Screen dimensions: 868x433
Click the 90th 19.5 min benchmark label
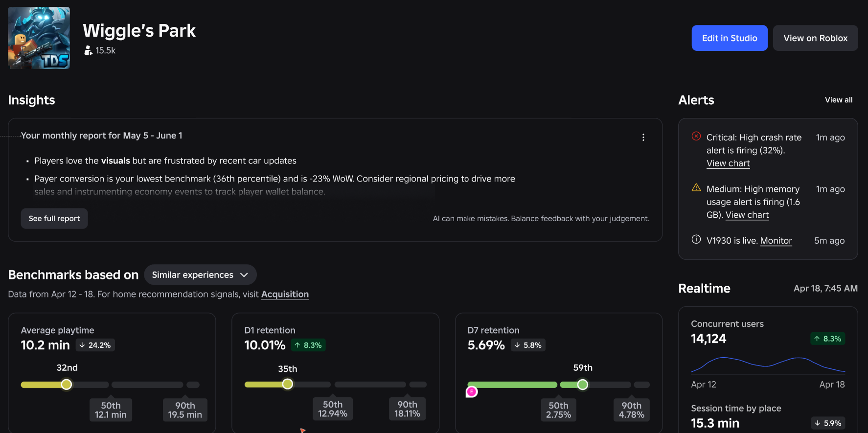point(185,410)
